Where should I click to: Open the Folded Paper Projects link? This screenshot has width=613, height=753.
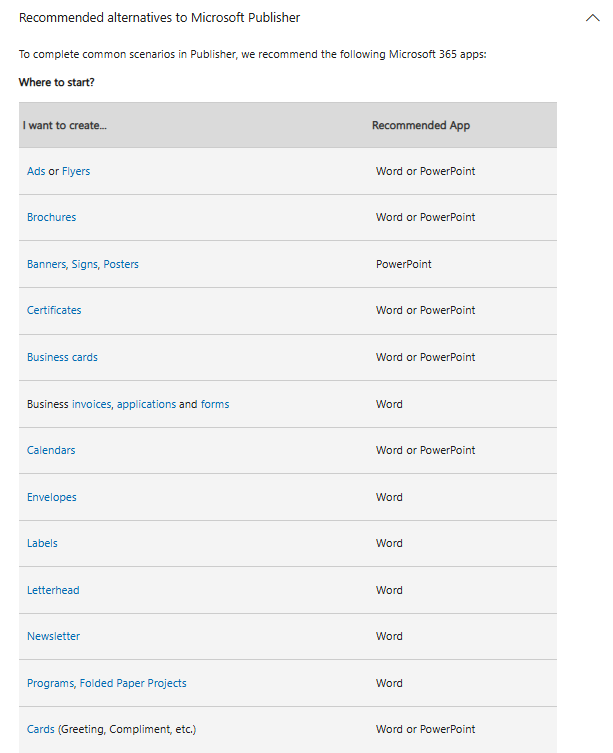(x=133, y=683)
